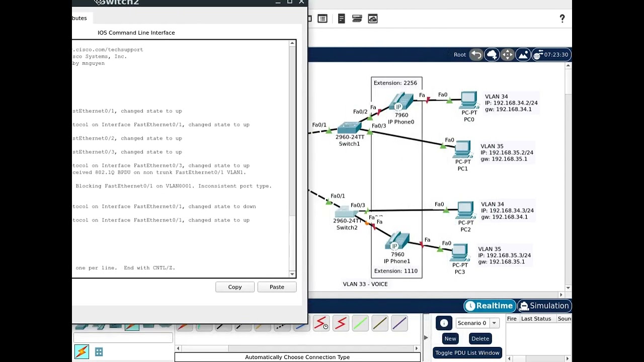
Task: Open IP Phone0 on the workspace
Action: tap(401, 102)
